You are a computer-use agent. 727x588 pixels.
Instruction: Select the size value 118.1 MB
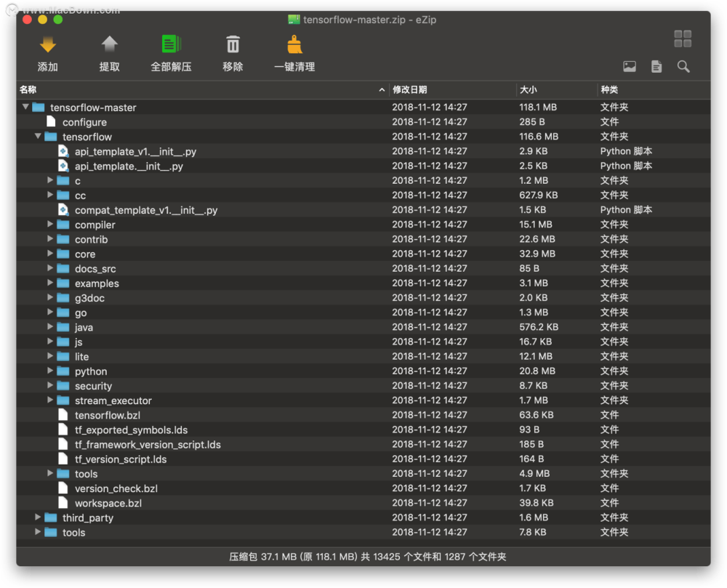click(x=538, y=108)
